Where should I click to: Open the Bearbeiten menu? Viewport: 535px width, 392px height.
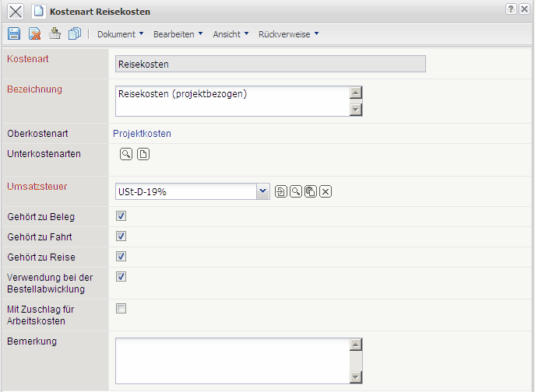point(178,34)
